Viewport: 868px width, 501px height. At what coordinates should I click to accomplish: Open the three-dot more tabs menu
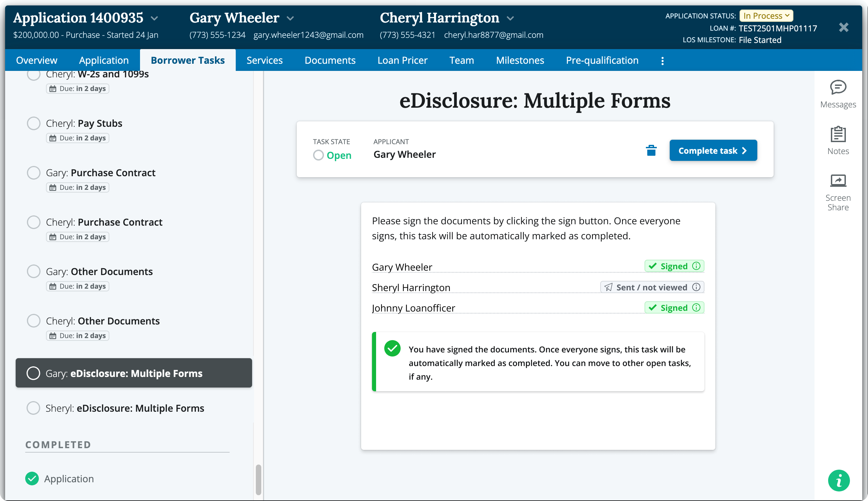coord(662,61)
